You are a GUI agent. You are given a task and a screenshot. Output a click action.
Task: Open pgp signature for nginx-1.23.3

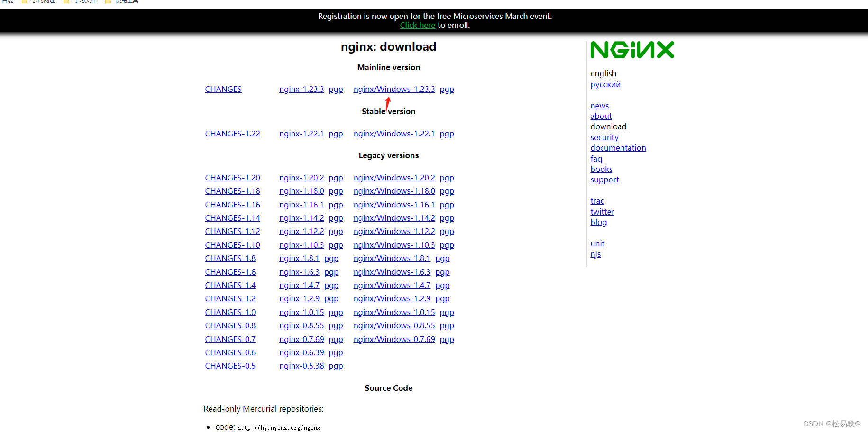pos(336,89)
